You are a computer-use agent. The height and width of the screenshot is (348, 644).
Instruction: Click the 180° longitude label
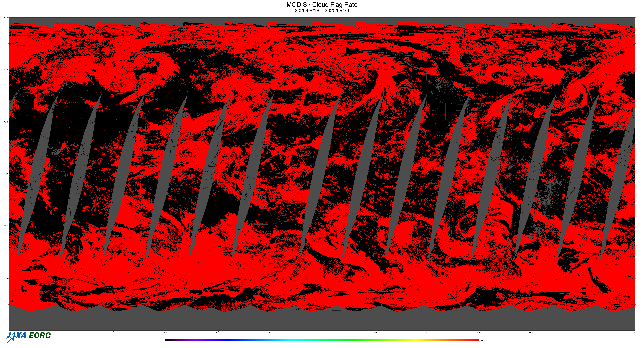point(322,332)
